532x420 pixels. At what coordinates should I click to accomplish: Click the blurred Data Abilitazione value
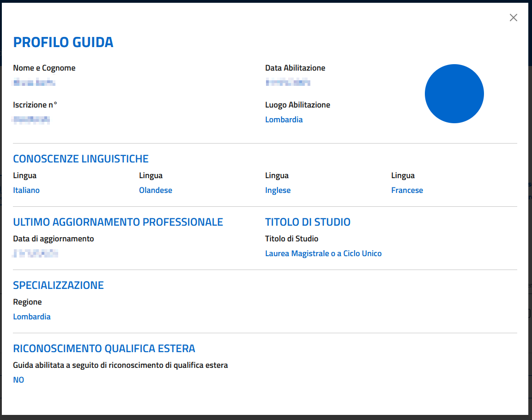[288, 83]
